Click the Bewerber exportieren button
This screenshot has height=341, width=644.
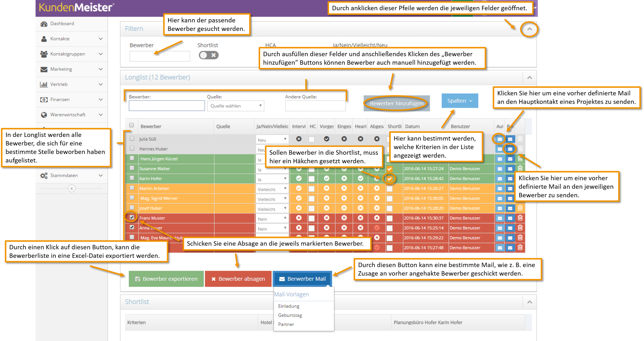[166, 279]
